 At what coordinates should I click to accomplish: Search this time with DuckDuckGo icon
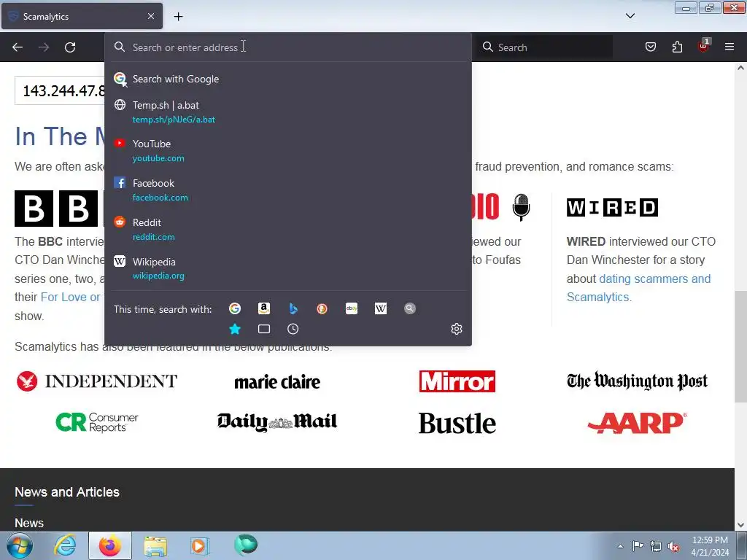pos(322,308)
